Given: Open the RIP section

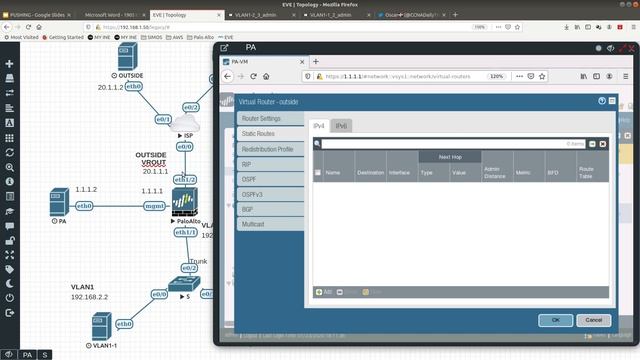Looking at the screenshot, I should pos(271,164).
